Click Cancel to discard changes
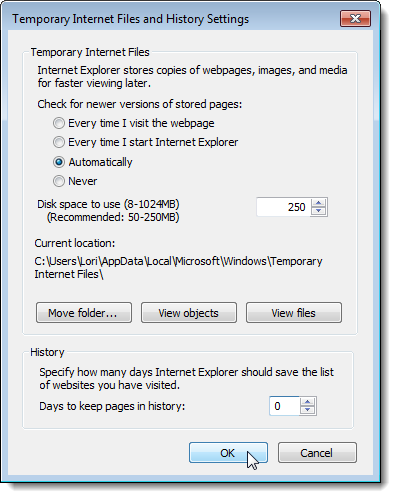The height and width of the screenshot is (498, 396). 317,453
